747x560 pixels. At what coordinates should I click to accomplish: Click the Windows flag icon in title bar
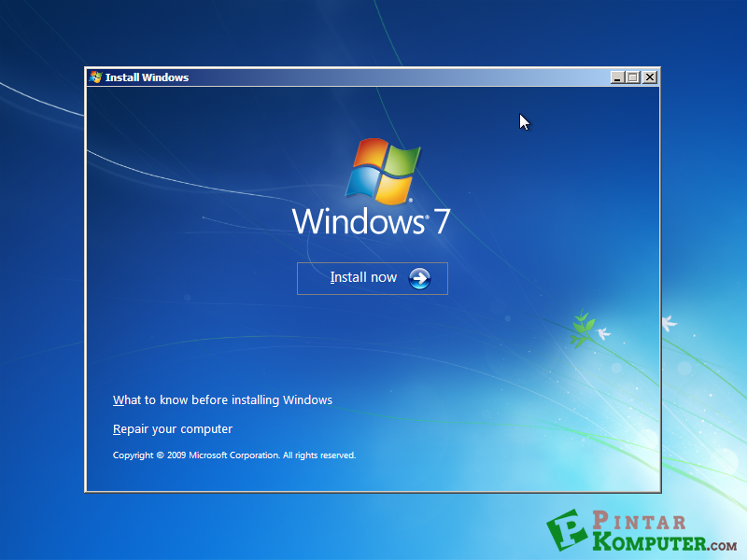pyautogui.click(x=96, y=77)
